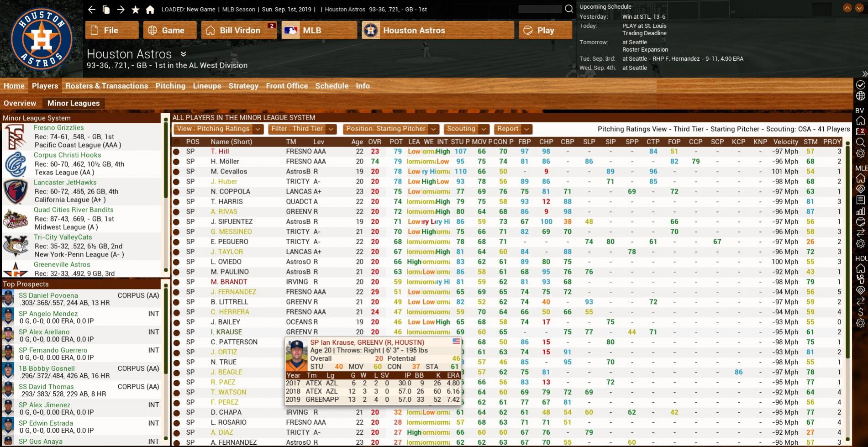
Task: Open the BV settings gear icon
Action: (860, 153)
